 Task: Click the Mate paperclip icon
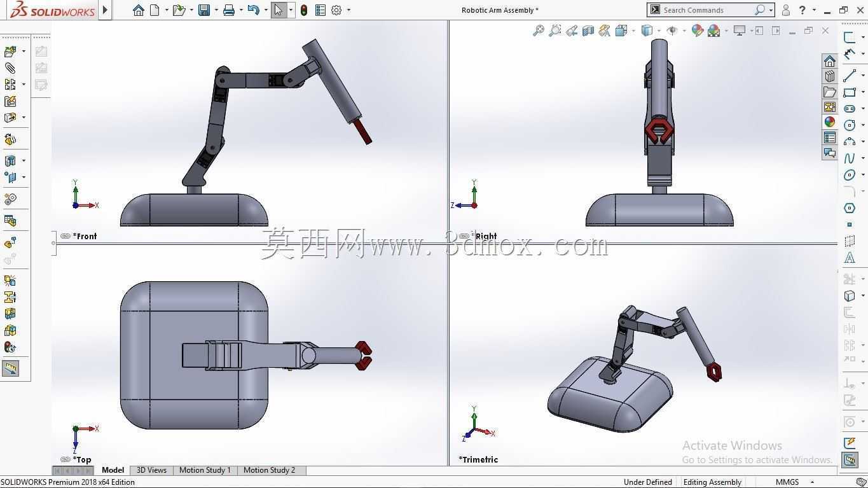(10, 67)
